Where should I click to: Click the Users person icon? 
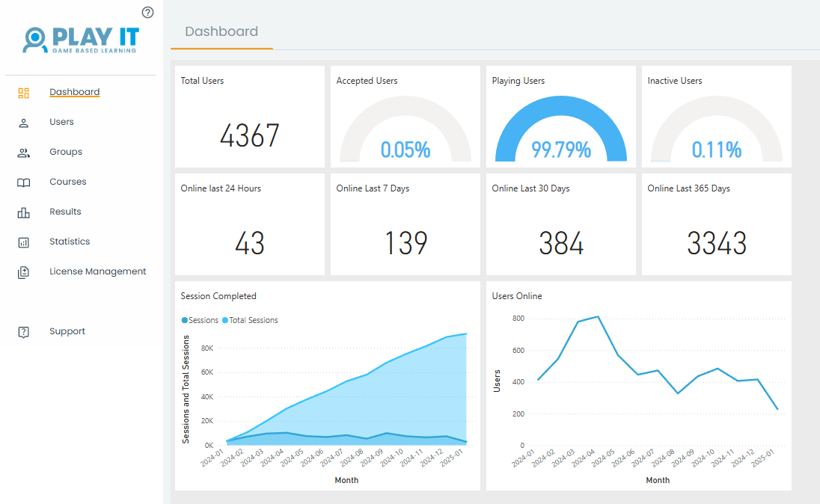click(x=23, y=123)
